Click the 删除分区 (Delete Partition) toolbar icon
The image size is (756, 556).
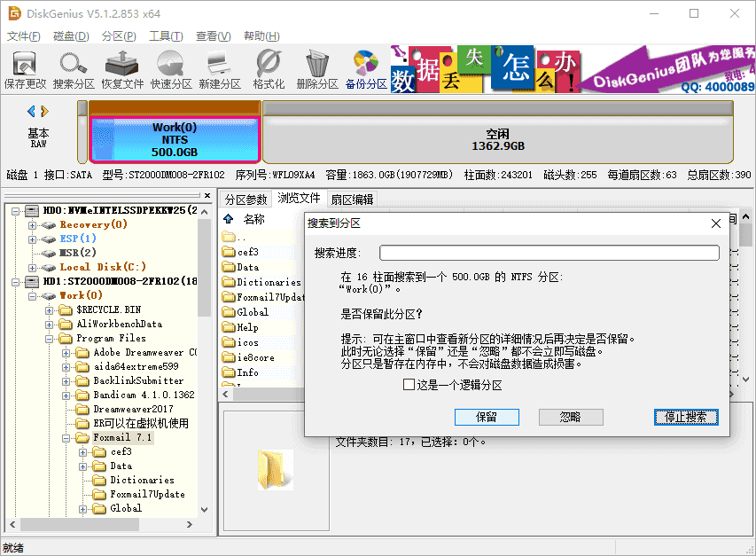(317, 69)
